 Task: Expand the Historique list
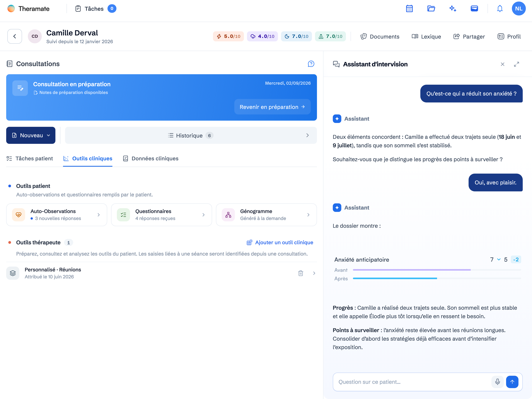click(x=191, y=135)
